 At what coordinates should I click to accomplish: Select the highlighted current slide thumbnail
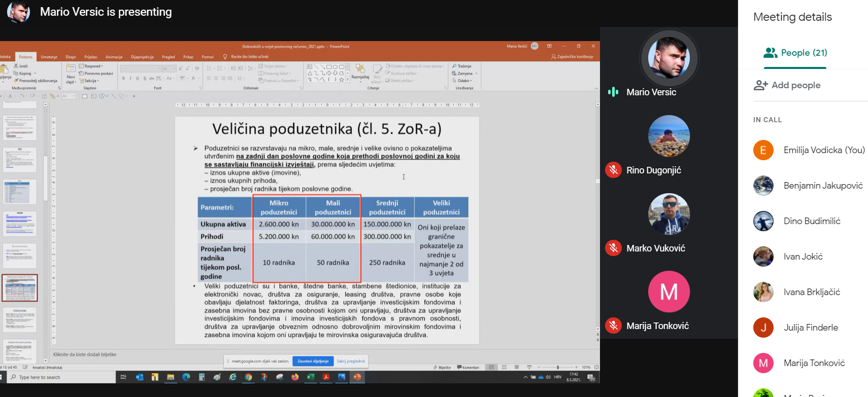(20, 288)
